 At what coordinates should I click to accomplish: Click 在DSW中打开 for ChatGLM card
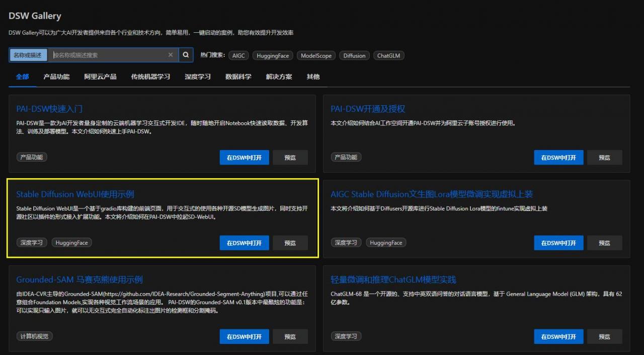(559, 336)
